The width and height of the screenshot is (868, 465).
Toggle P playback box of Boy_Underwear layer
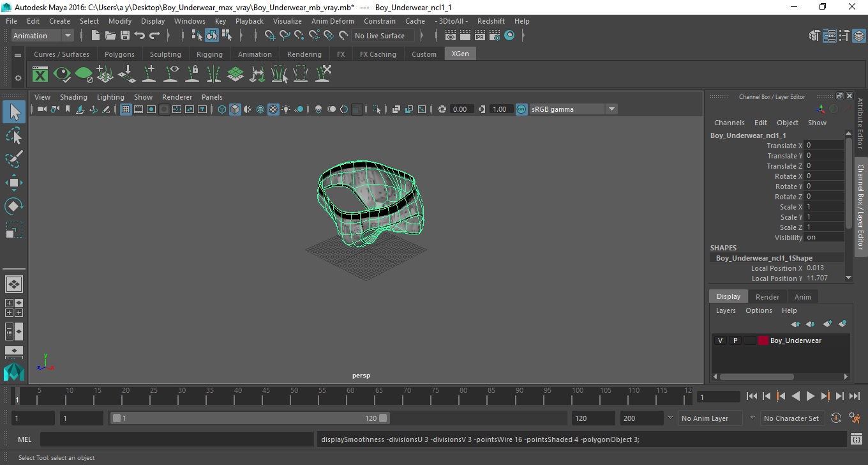pyautogui.click(x=735, y=340)
